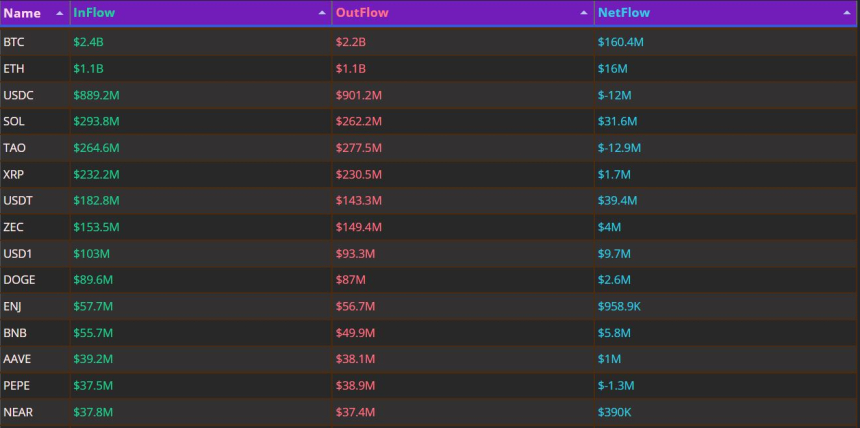Select the NetFlow column header label
Image resolution: width=860 pixels, height=428 pixels.
(624, 14)
